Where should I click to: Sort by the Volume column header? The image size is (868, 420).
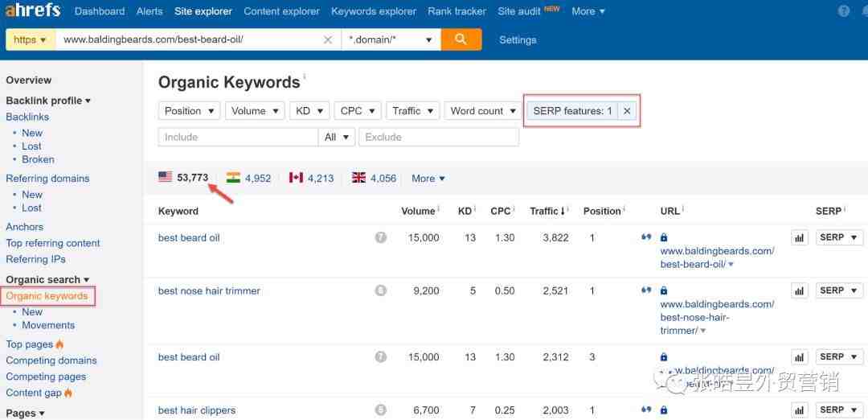click(419, 211)
